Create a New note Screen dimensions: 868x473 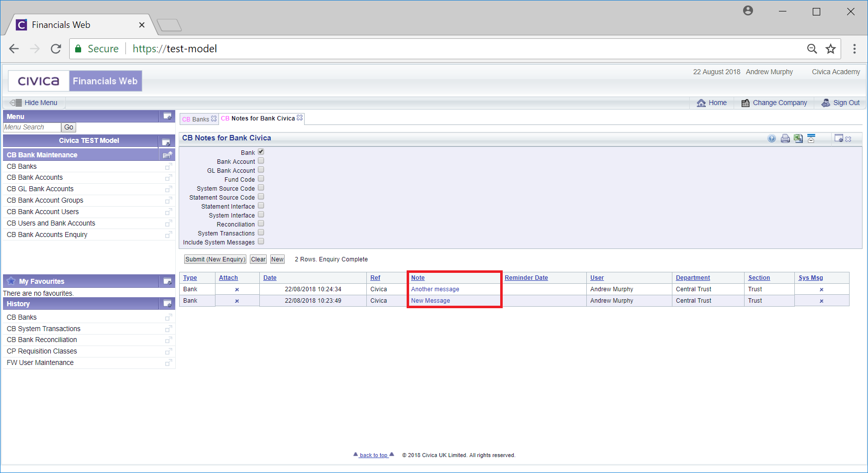pos(278,259)
